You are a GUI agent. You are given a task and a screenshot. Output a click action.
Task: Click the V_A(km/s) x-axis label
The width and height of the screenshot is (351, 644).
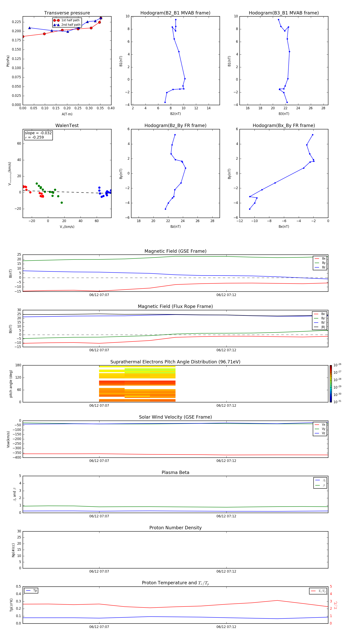[67, 227]
